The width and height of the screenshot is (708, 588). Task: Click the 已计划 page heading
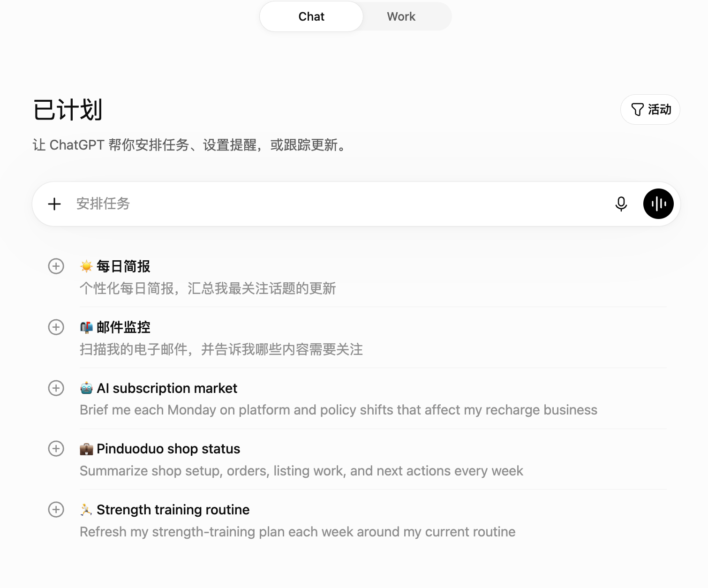pyautogui.click(x=68, y=110)
